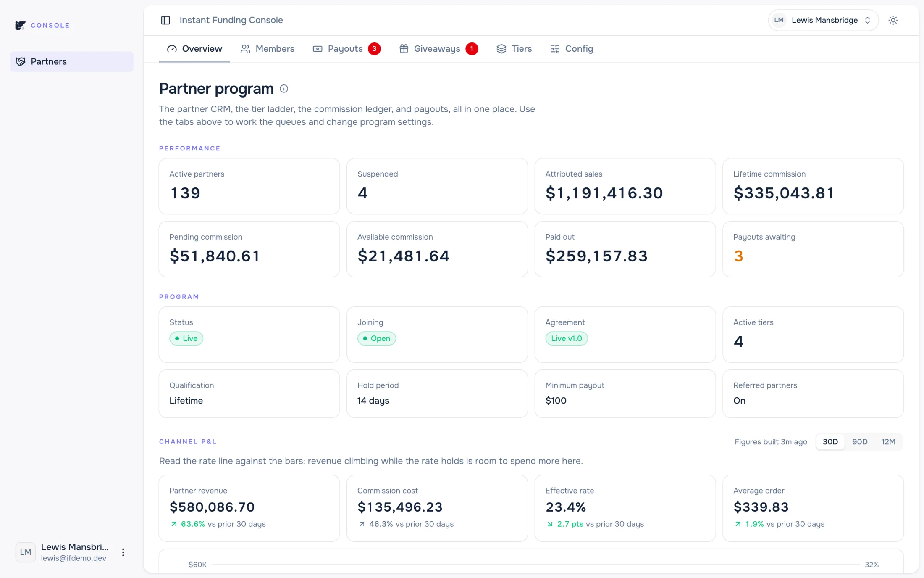The height and width of the screenshot is (578, 924).
Task: Click the Members people icon
Action: click(x=245, y=49)
